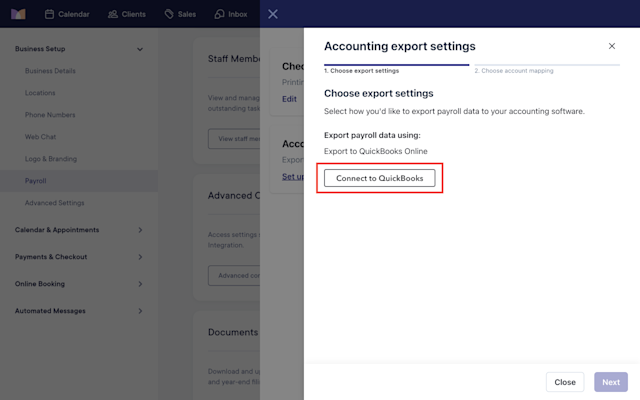The width and height of the screenshot is (640, 400).
Task: Open Clients from the top navigation
Action: click(x=127, y=14)
